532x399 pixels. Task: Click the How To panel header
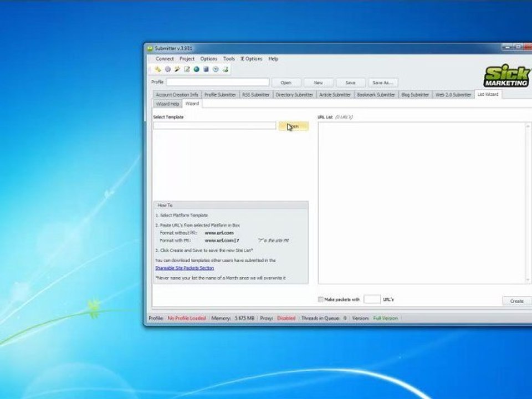pyautogui.click(x=231, y=205)
